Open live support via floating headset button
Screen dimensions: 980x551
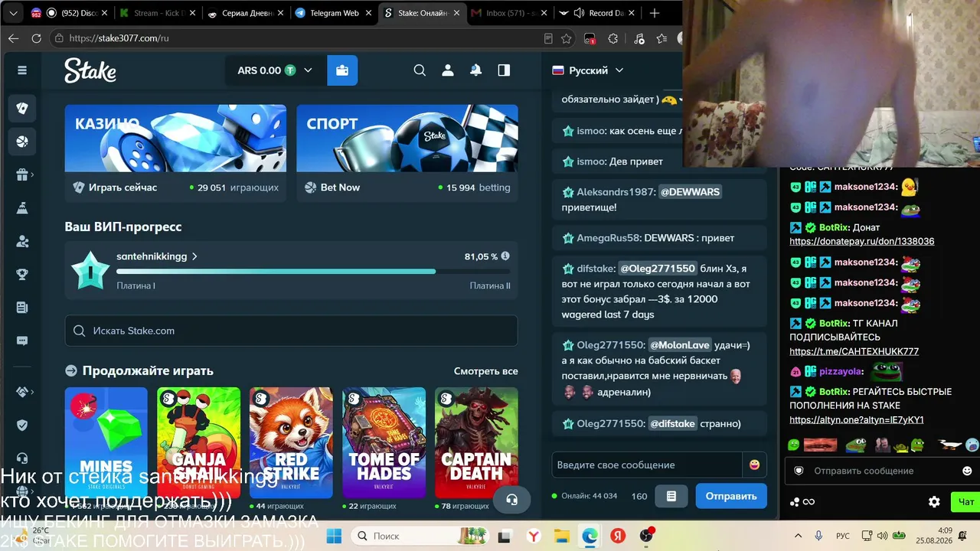click(x=512, y=500)
